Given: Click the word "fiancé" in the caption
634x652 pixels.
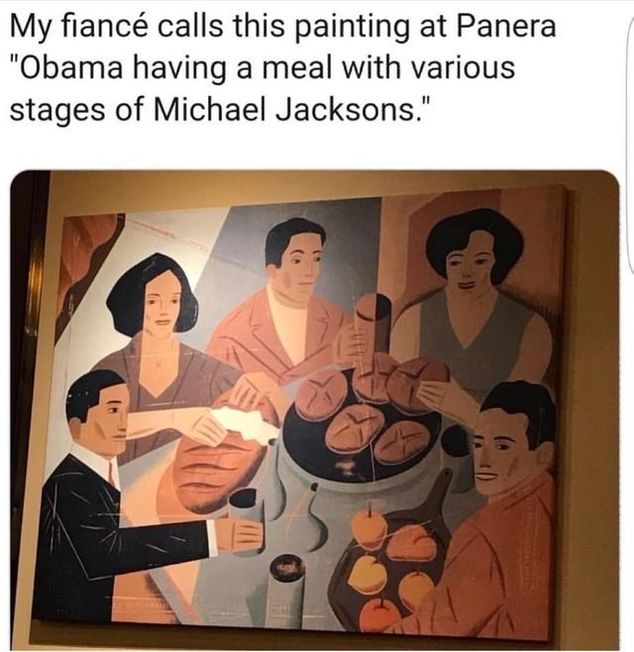Looking at the screenshot, I should point(106,26).
